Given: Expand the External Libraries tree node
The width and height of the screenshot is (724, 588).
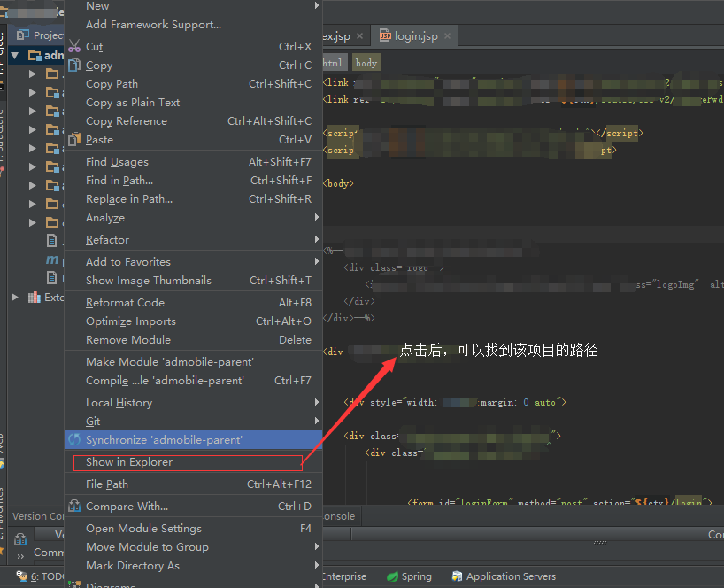Looking at the screenshot, I should click(15, 297).
